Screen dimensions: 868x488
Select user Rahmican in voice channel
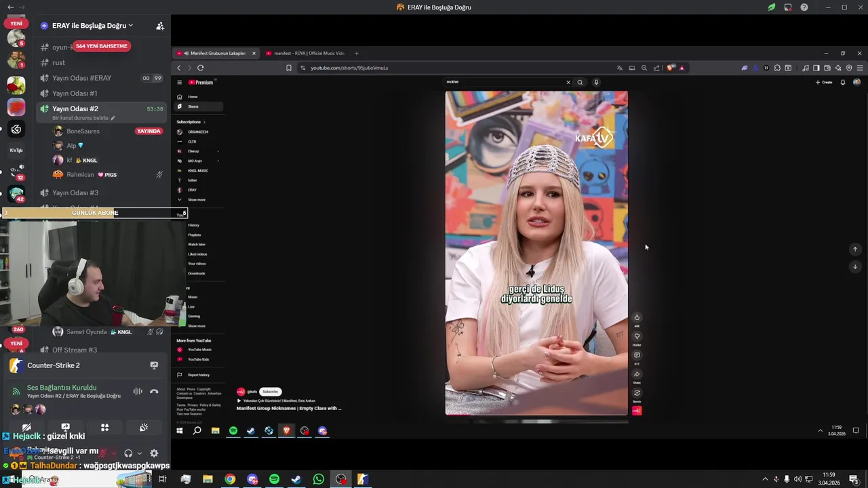click(80, 174)
